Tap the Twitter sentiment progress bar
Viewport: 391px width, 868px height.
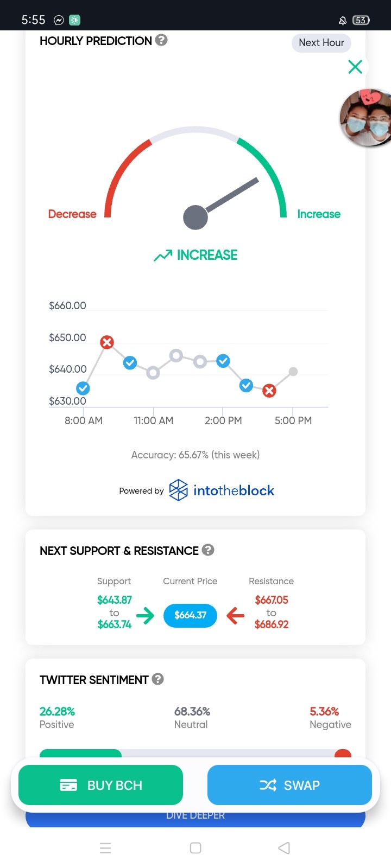click(195, 754)
